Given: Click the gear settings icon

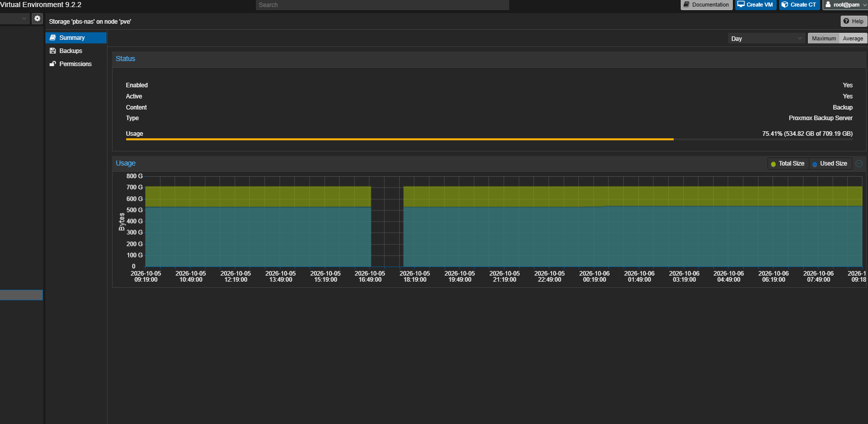Looking at the screenshot, I should coord(37,19).
